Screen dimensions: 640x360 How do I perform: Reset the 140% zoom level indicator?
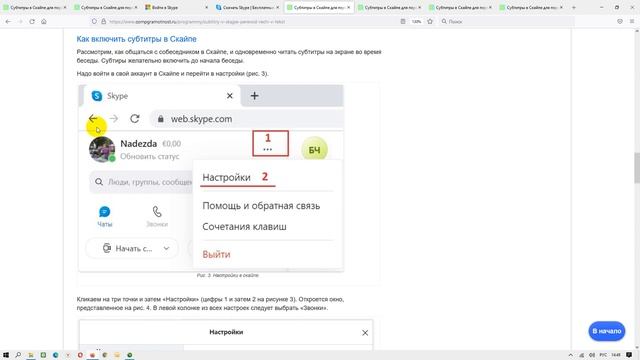tap(416, 21)
